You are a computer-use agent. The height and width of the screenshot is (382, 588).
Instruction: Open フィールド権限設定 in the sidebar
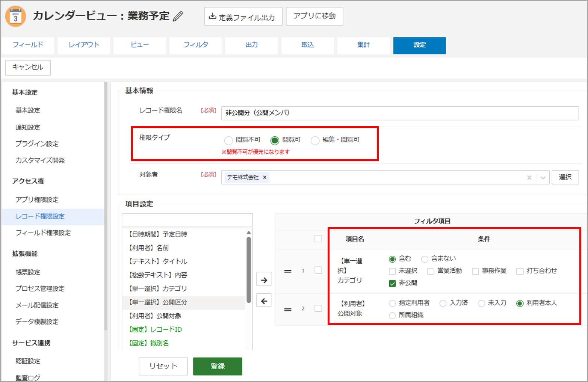tap(43, 233)
